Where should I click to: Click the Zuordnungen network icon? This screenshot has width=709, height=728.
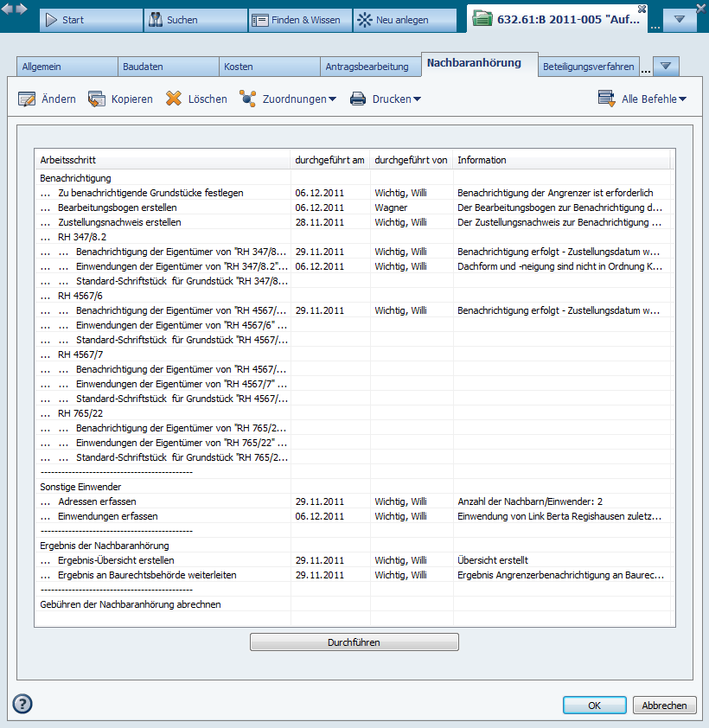(248, 99)
